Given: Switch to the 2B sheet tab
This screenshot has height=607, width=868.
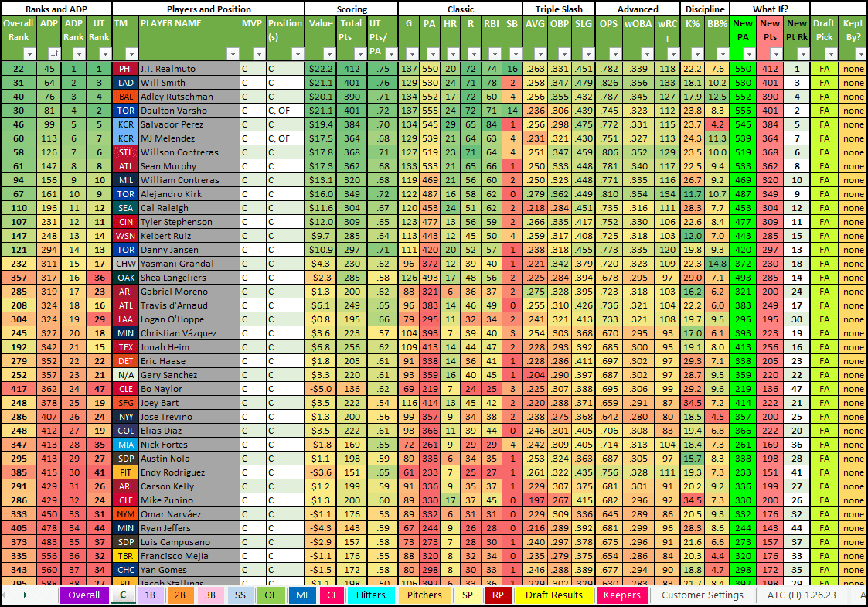Looking at the screenshot, I should coord(180,595).
